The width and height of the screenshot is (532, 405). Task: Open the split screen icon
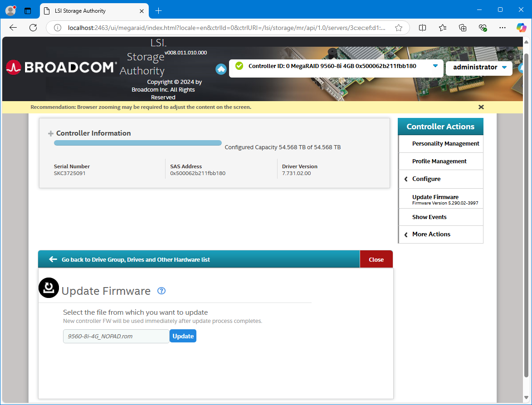(422, 28)
